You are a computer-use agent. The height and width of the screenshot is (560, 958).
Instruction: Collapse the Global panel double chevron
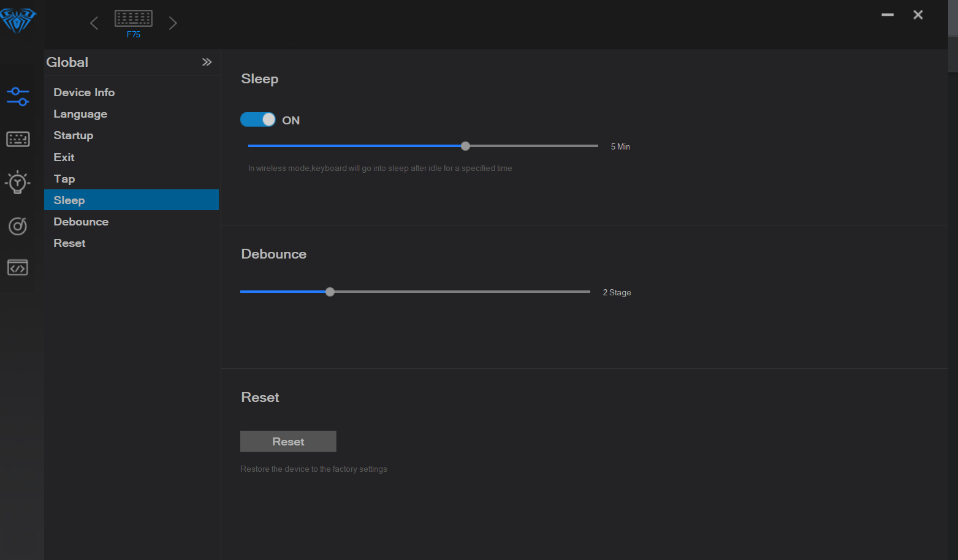coord(207,62)
